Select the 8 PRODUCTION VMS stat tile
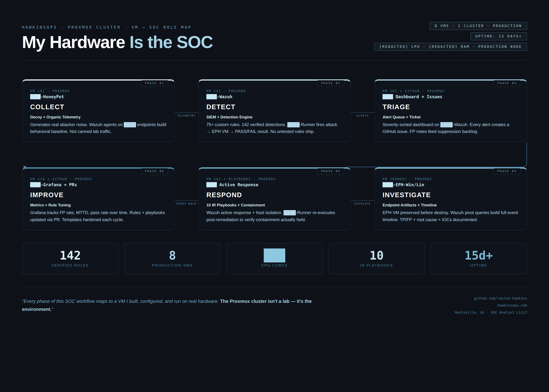This screenshot has height=392, width=549. [172, 258]
